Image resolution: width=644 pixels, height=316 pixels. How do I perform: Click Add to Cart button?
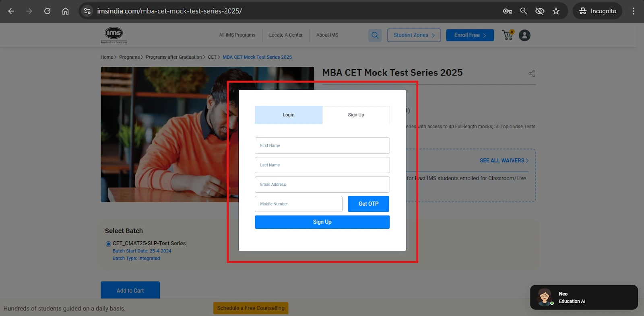coord(130,290)
